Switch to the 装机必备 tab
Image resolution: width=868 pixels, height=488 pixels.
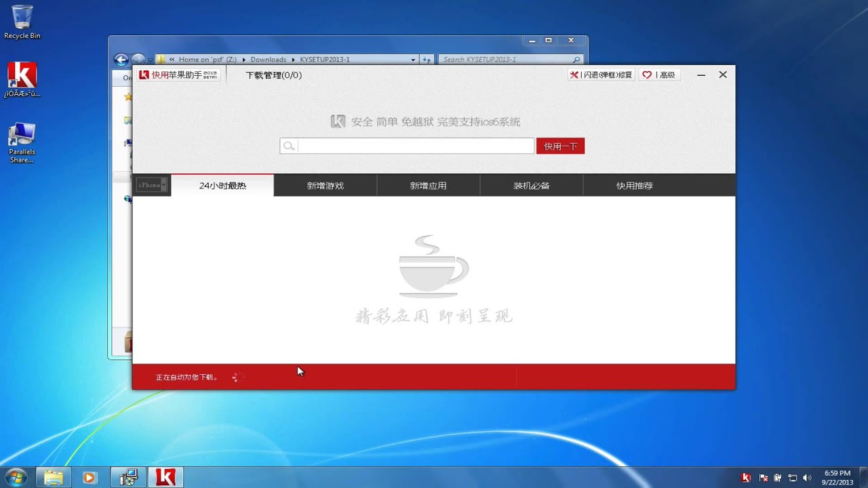click(532, 186)
